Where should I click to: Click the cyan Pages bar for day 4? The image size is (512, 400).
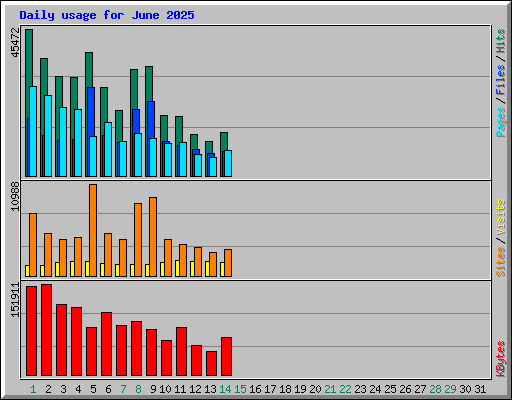[78, 143]
